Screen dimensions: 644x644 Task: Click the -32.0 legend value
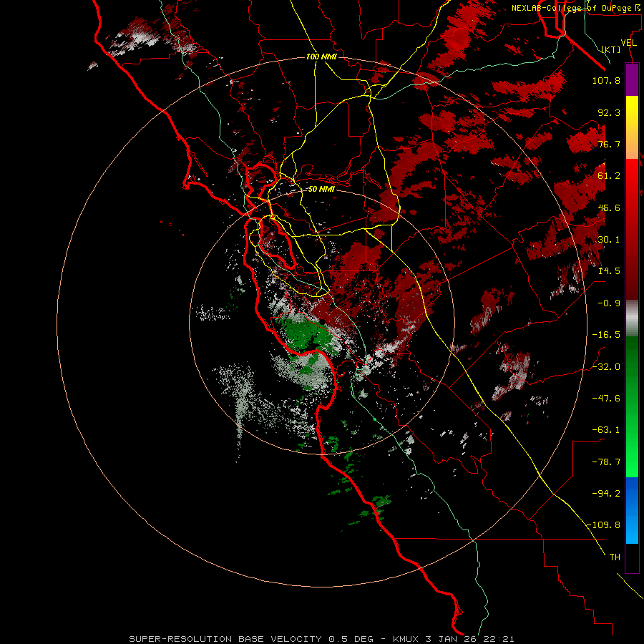click(x=606, y=367)
